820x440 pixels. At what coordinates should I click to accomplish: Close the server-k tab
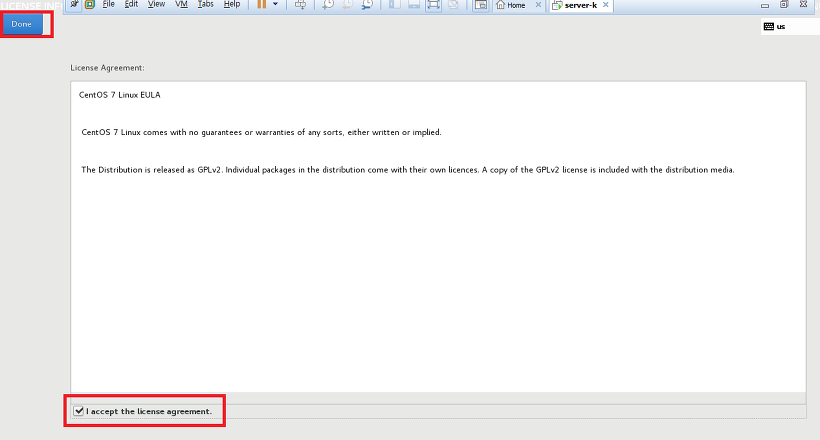click(606, 5)
